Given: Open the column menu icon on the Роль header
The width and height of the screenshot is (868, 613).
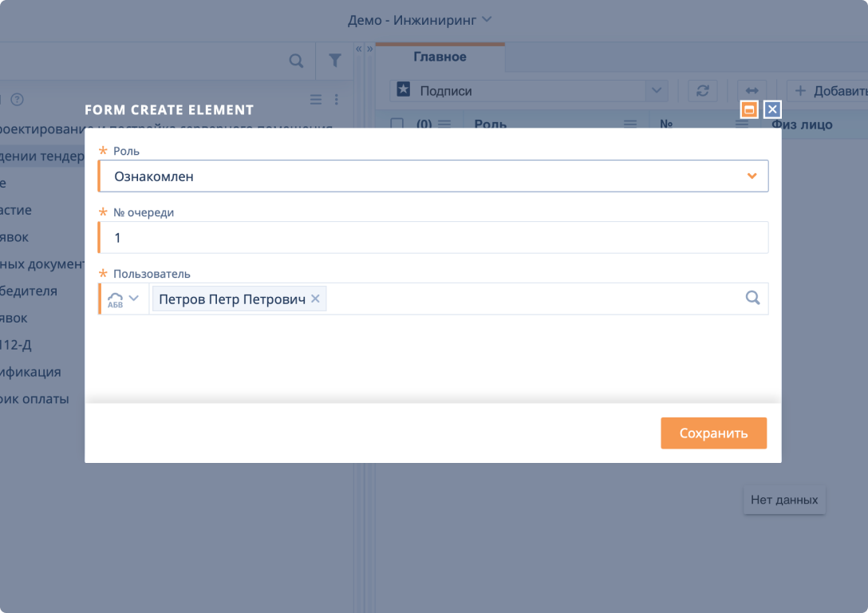Looking at the screenshot, I should (x=629, y=125).
